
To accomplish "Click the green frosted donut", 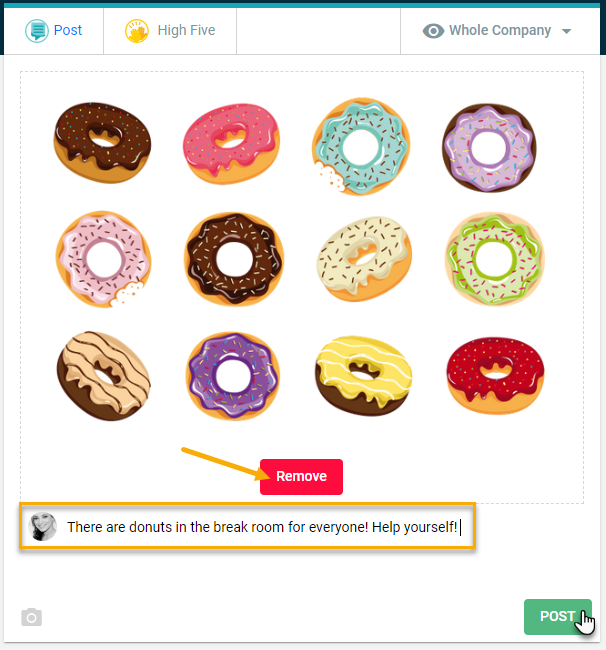I will (494, 259).
